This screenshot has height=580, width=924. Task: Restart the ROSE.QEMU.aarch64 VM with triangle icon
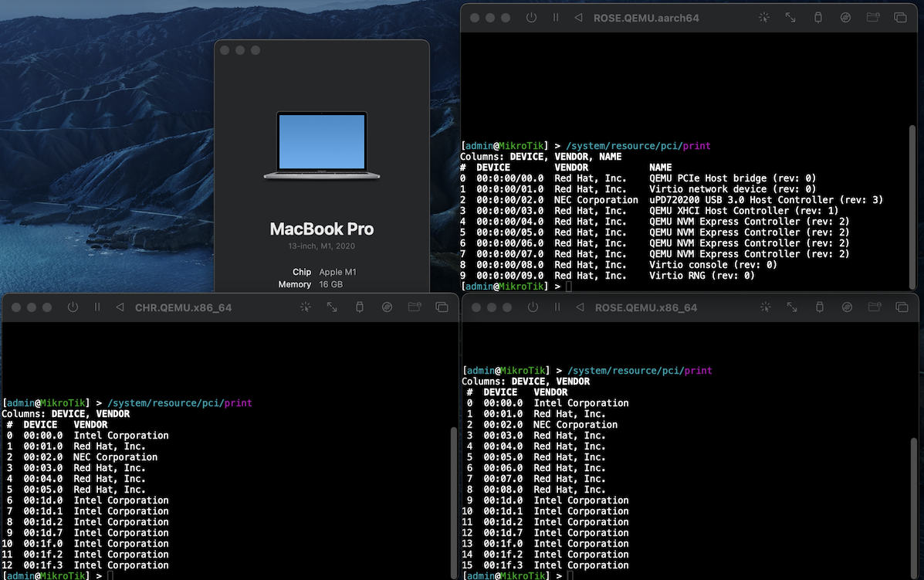coord(579,18)
